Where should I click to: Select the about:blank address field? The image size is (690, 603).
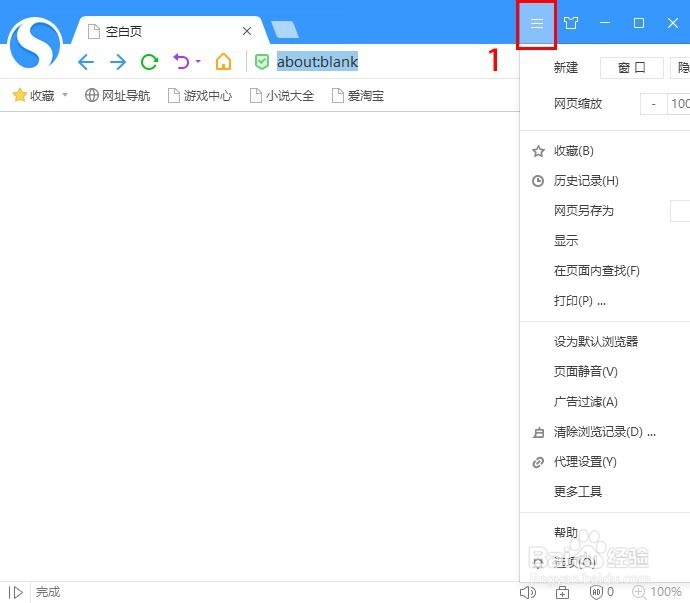coord(317,62)
